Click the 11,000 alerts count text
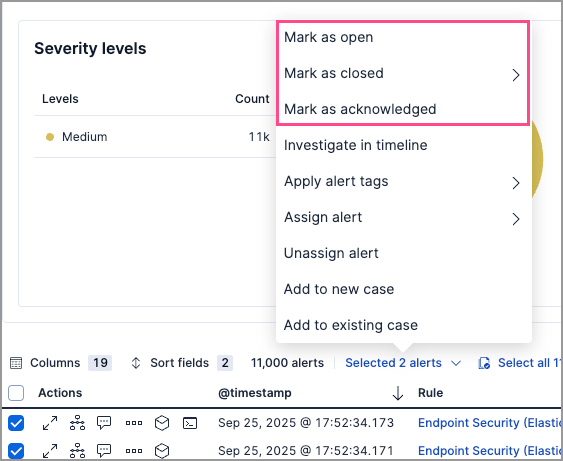This screenshot has height=461, width=563. [287, 363]
